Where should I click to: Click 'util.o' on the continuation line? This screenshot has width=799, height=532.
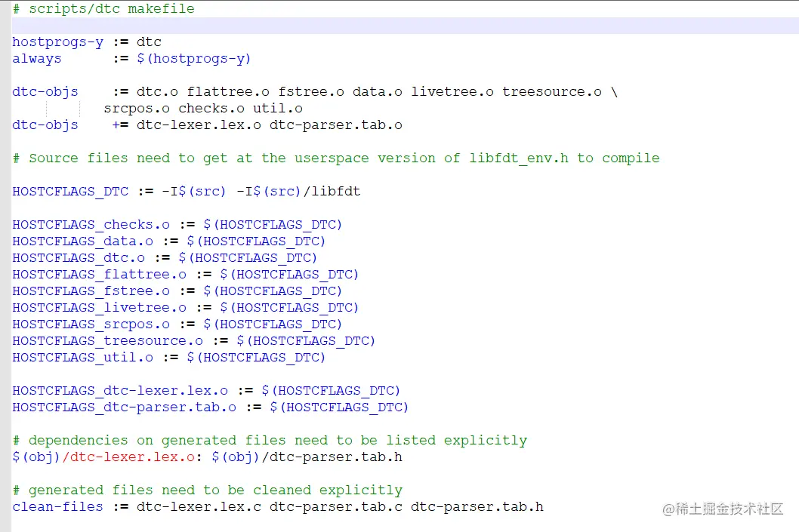click(278, 109)
